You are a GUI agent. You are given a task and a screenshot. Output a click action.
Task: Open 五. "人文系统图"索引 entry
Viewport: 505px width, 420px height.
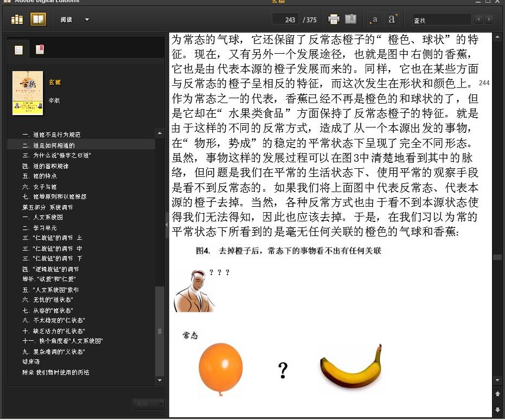pos(50,290)
